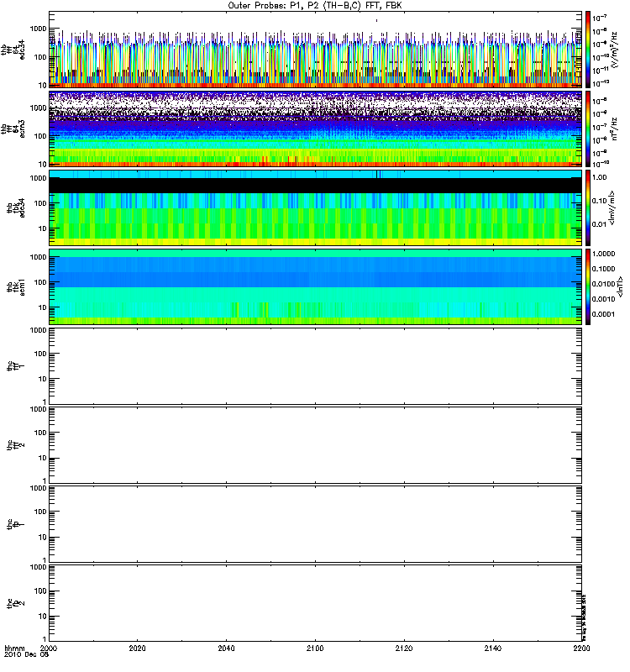The height and width of the screenshot is (672, 630).
Task: Click the 1 y-axis tick of thc fb 2 panel
Action: [45, 639]
